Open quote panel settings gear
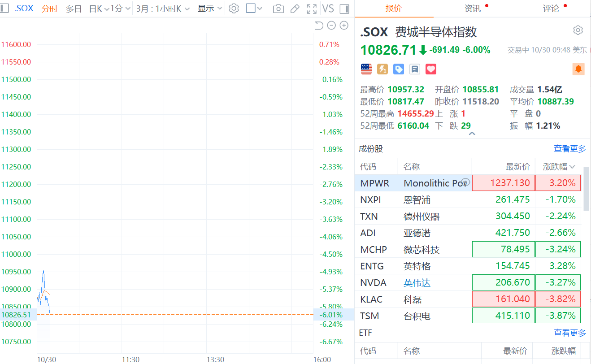Viewport: 591px width, 364px height. (x=578, y=30)
